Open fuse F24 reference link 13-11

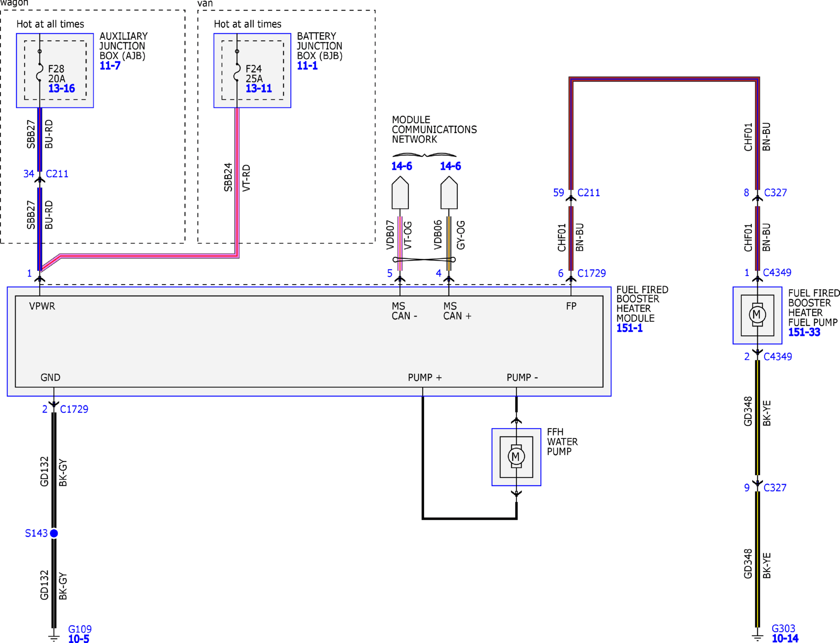[x=259, y=88]
